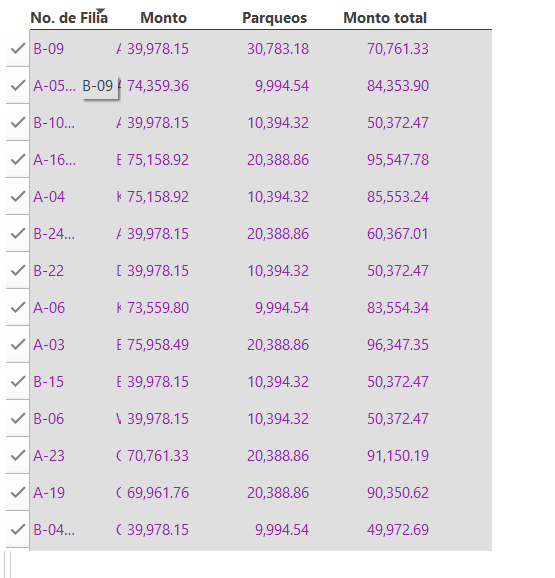Toggle the checkmark beside B-04
This screenshot has width=555, height=578.
point(18,530)
